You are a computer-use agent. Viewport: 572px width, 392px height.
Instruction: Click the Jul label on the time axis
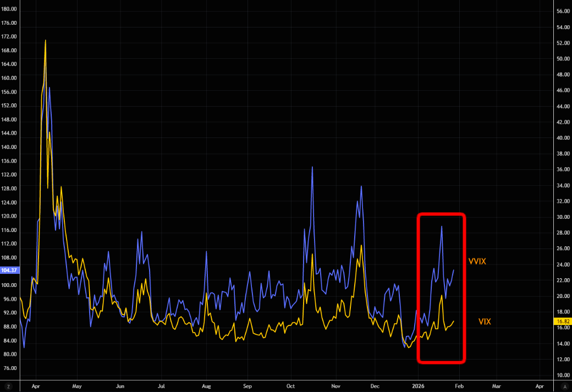[162, 386]
